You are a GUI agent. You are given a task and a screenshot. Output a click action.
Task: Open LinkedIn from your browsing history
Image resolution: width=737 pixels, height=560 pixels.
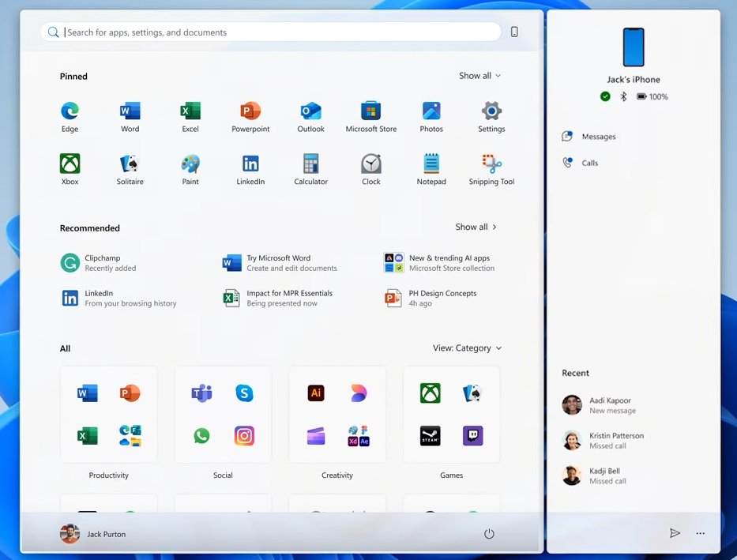pos(119,298)
